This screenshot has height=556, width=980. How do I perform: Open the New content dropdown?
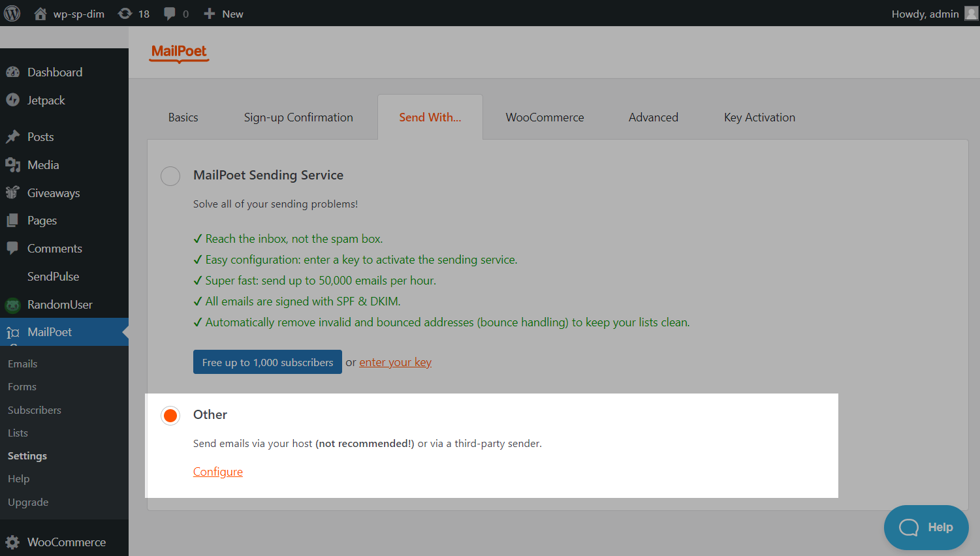224,14
